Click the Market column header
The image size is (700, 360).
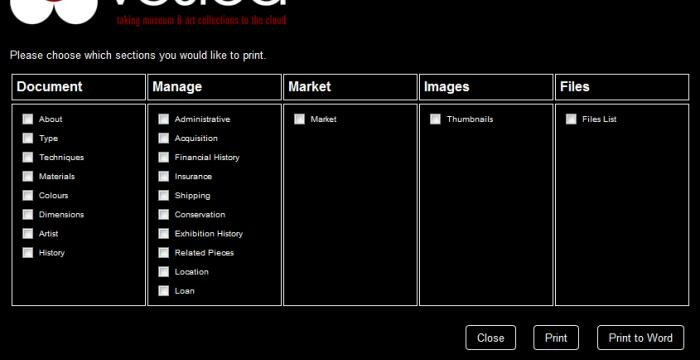click(x=350, y=87)
